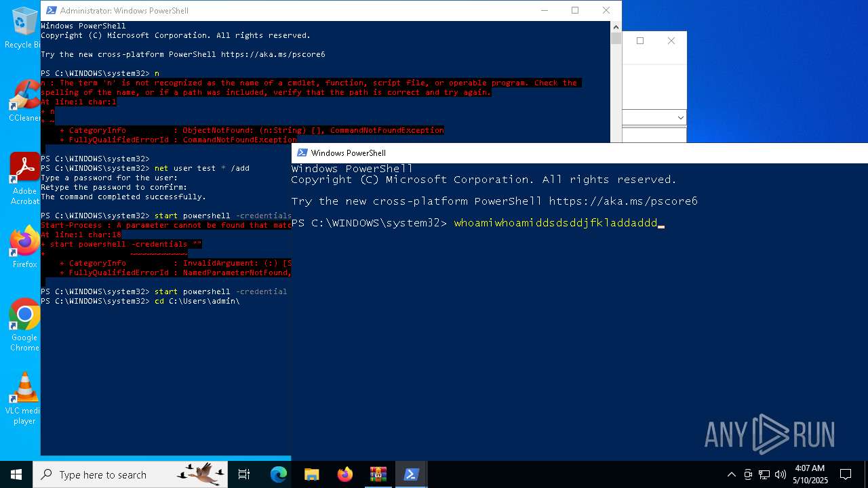This screenshot has width=868, height=488.
Task: Open the dropdown in the background window
Action: pos(681,118)
